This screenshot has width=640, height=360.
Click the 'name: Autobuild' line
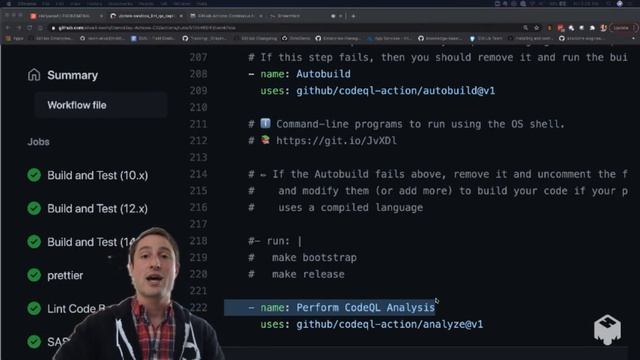[x=300, y=74]
